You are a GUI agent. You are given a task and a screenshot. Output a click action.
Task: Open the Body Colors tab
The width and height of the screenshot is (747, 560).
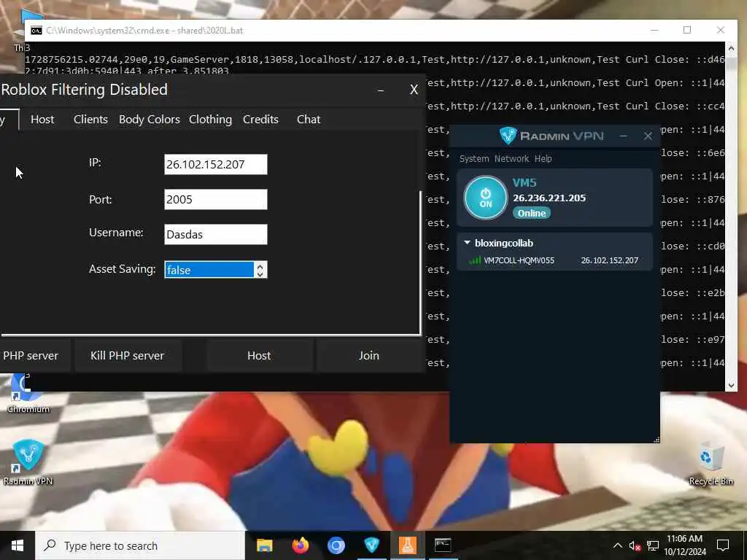pyautogui.click(x=149, y=120)
